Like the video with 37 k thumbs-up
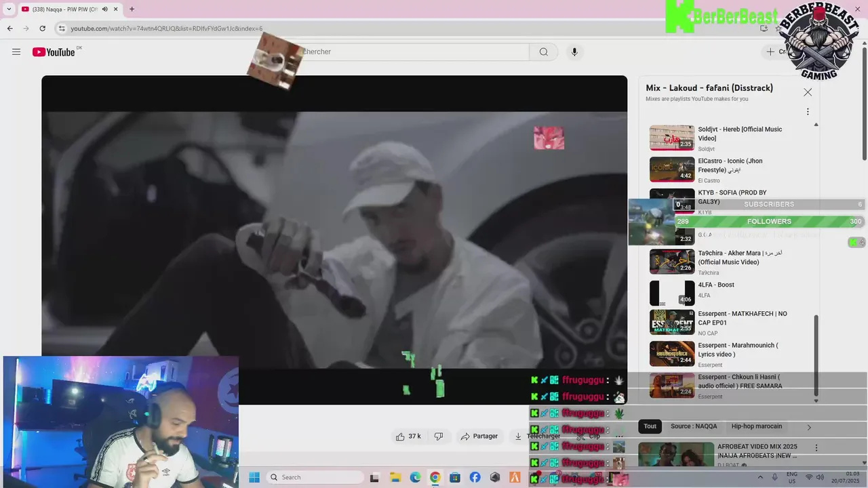 pos(408,436)
